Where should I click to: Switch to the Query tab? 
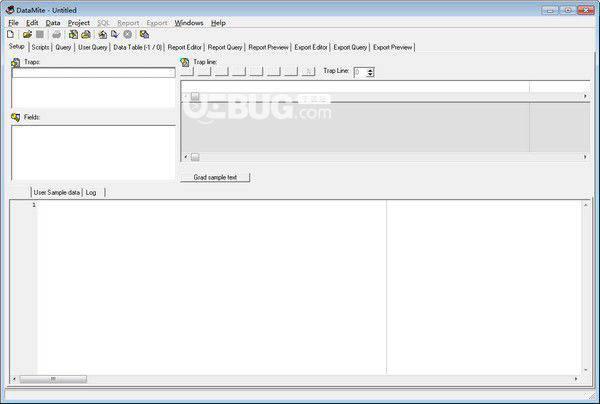pos(63,47)
